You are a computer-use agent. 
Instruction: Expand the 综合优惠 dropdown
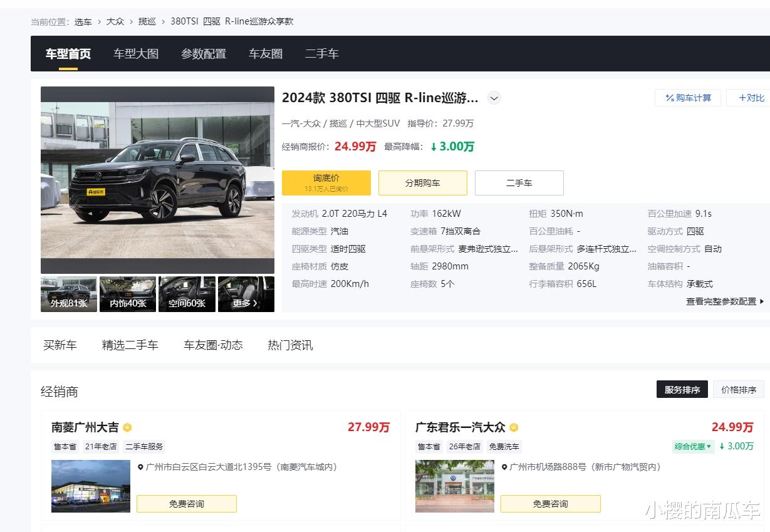(693, 446)
